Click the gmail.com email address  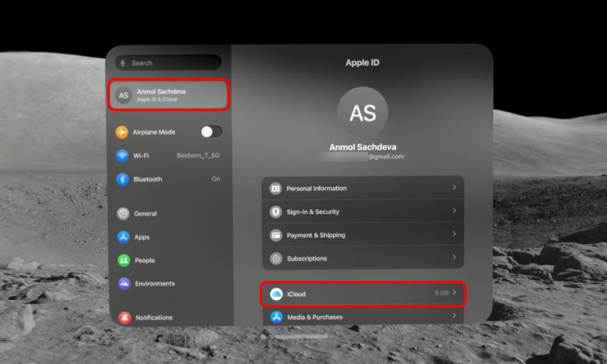pos(386,157)
